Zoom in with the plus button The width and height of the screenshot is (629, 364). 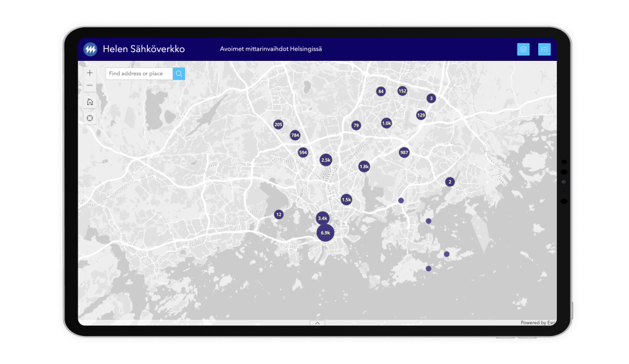click(90, 73)
